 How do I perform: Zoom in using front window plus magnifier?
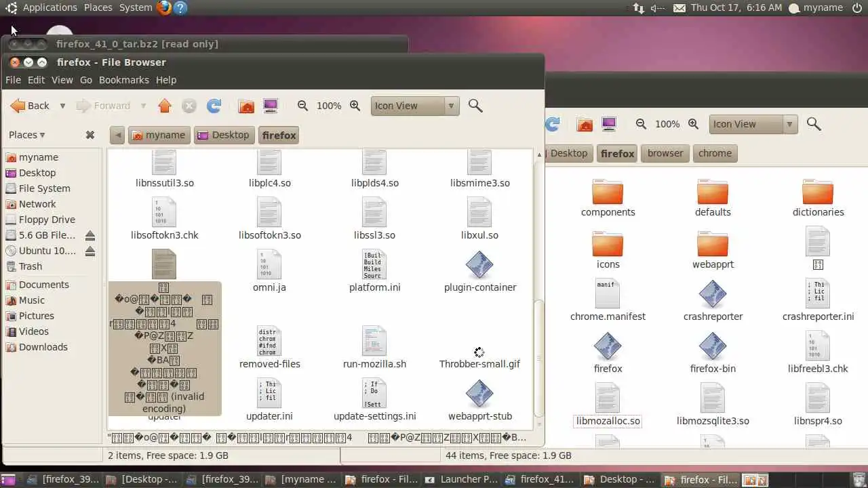coord(355,106)
